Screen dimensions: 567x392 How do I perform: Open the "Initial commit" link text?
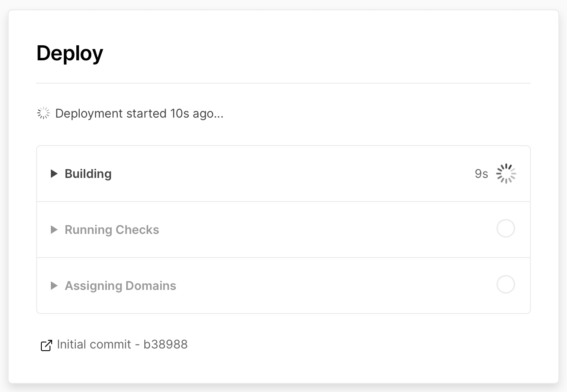pos(94,345)
